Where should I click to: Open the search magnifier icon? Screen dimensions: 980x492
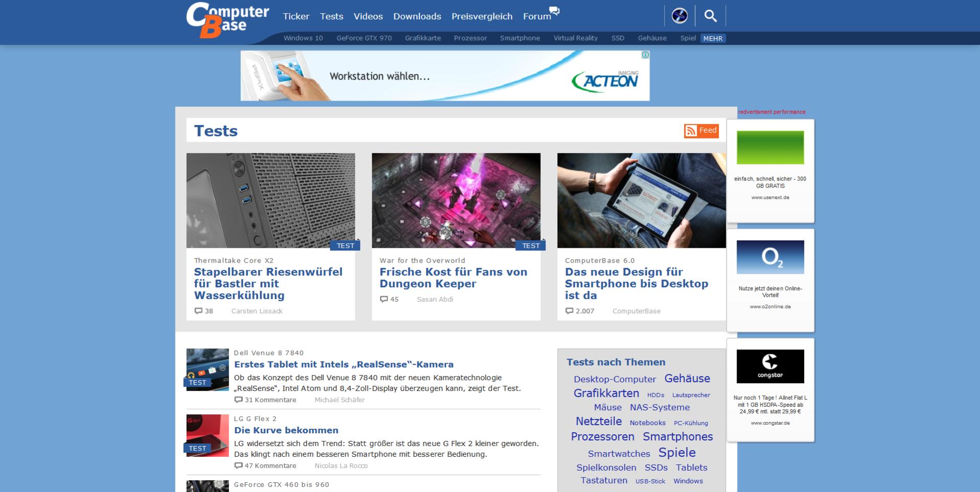[710, 16]
